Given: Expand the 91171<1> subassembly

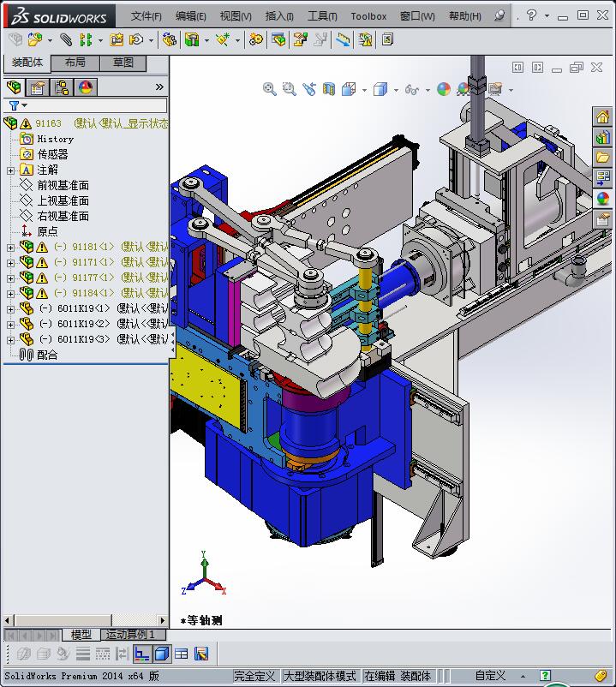Looking at the screenshot, I should tap(10, 263).
